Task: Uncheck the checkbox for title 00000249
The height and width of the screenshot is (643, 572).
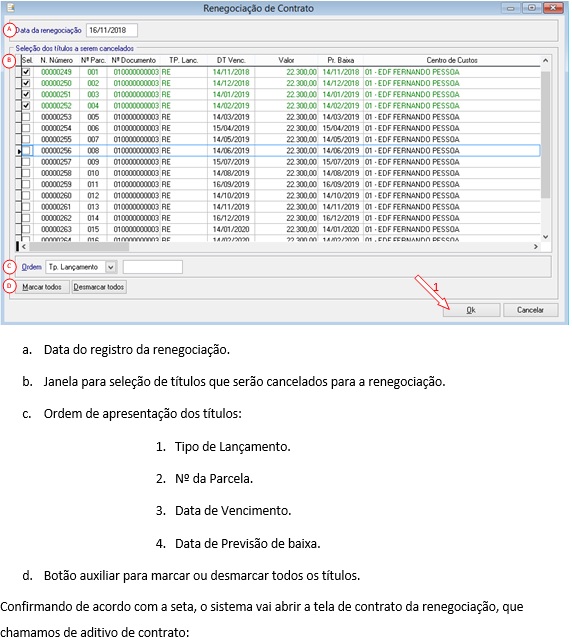Action: (x=26, y=72)
